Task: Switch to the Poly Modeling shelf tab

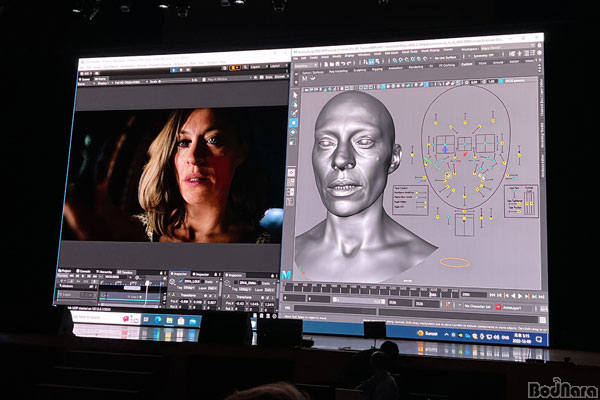Action: (x=338, y=71)
